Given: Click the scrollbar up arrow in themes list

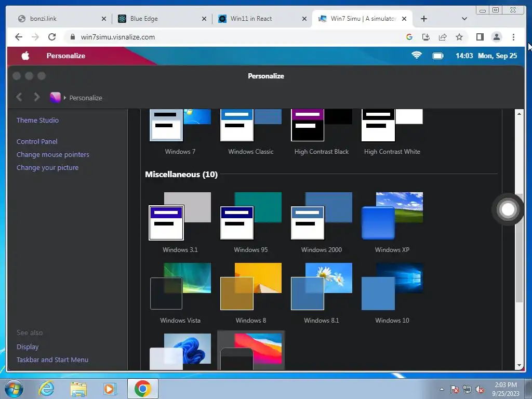Looking at the screenshot, I should coord(519,114).
